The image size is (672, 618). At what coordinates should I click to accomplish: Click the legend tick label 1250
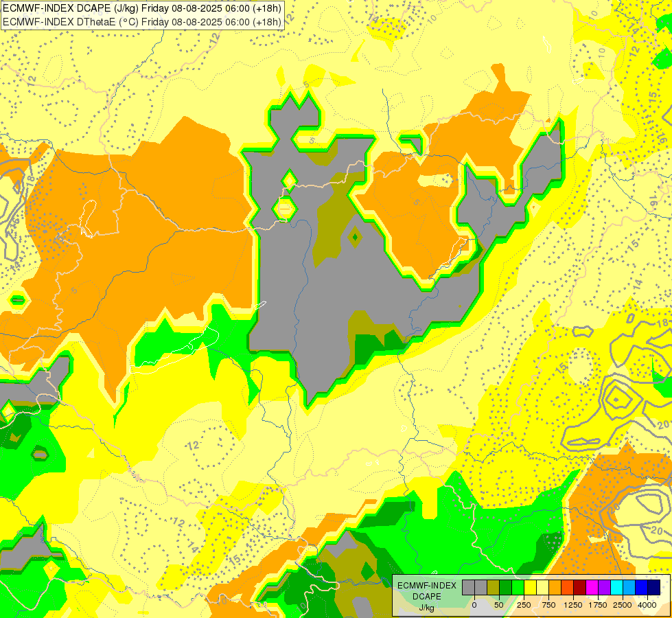click(573, 605)
